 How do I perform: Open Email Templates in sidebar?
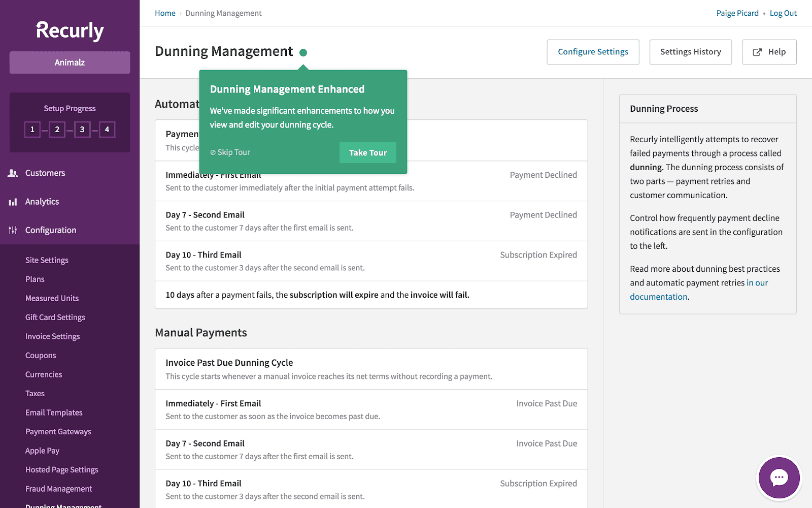(x=54, y=412)
